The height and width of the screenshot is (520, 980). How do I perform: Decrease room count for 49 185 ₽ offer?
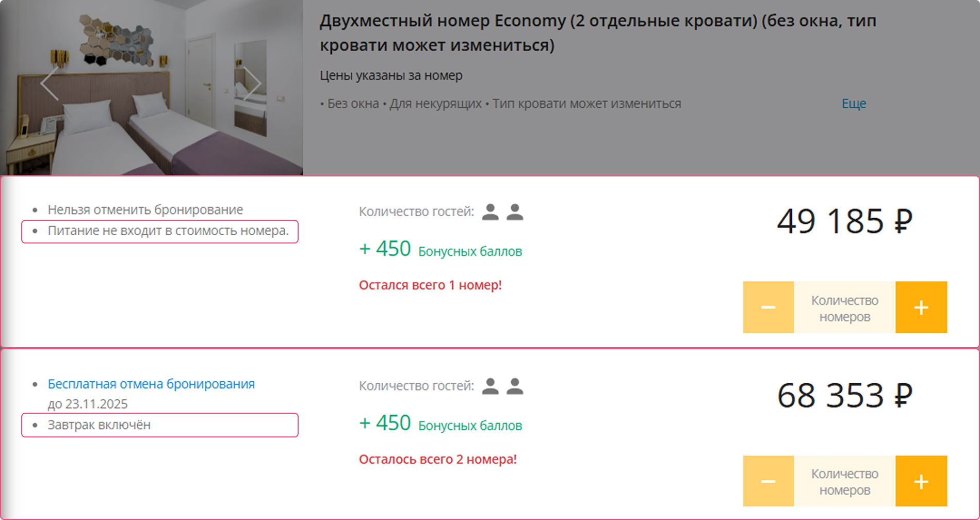click(768, 307)
